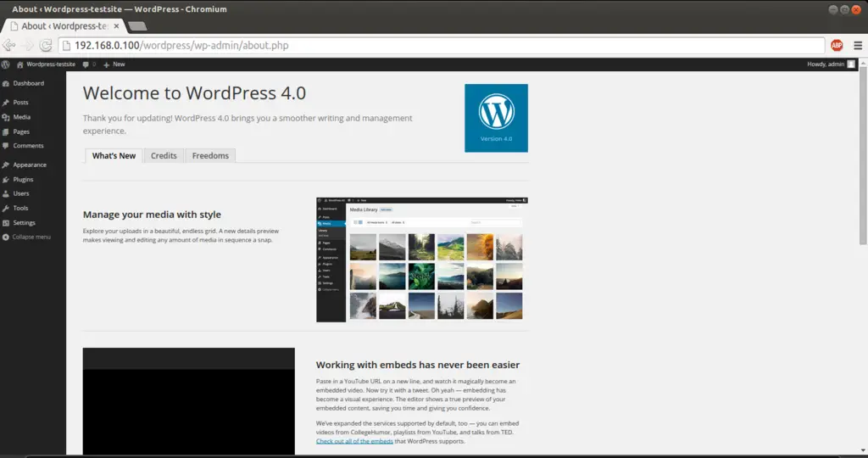Click the Users label in sidebar

point(21,194)
